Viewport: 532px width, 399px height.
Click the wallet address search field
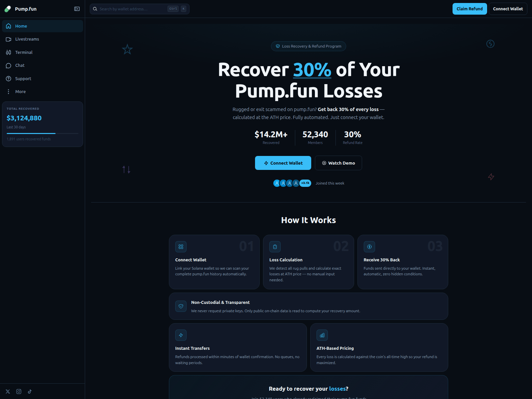pyautogui.click(x=140, y=9)
